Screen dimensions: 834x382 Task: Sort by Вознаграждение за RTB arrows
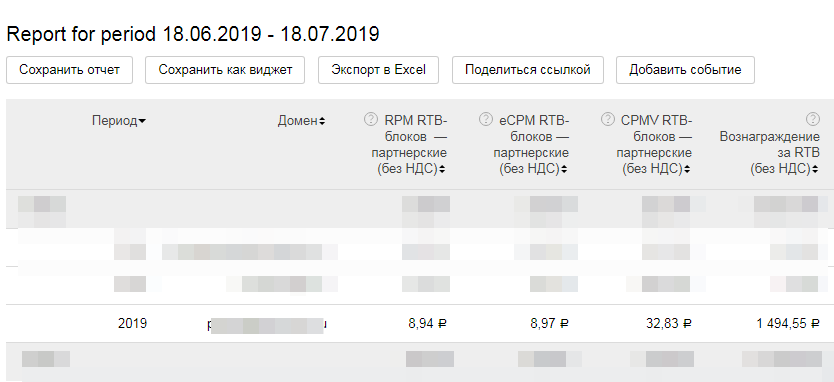[x=815, y=170]
